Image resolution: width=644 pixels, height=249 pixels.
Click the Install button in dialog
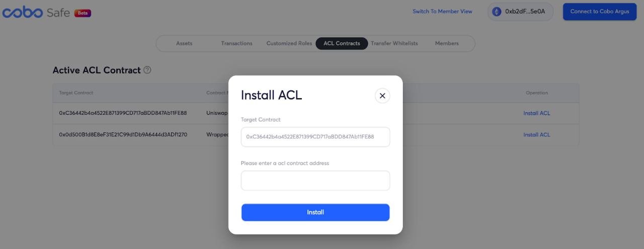click(315, 212)
